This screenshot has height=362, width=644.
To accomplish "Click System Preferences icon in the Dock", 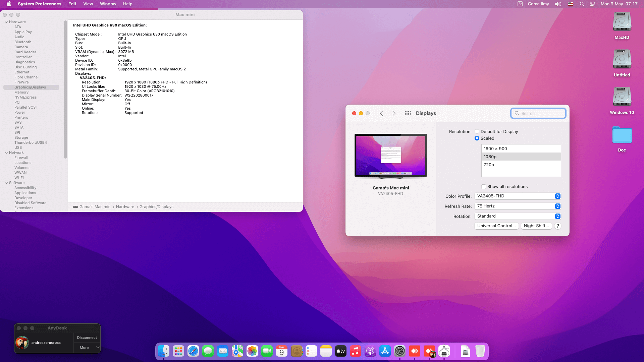I will pyautogui.click(x=400, y=351).
